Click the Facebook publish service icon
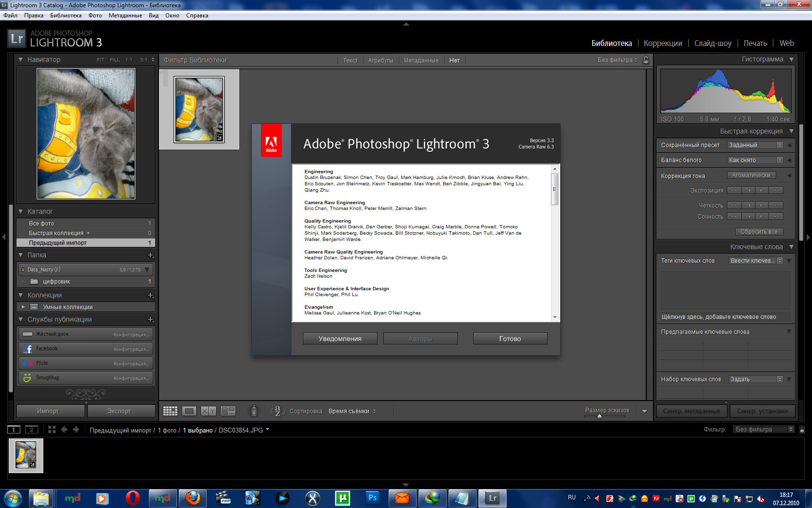This screenshot has width=812, height=508. point(28,349)
